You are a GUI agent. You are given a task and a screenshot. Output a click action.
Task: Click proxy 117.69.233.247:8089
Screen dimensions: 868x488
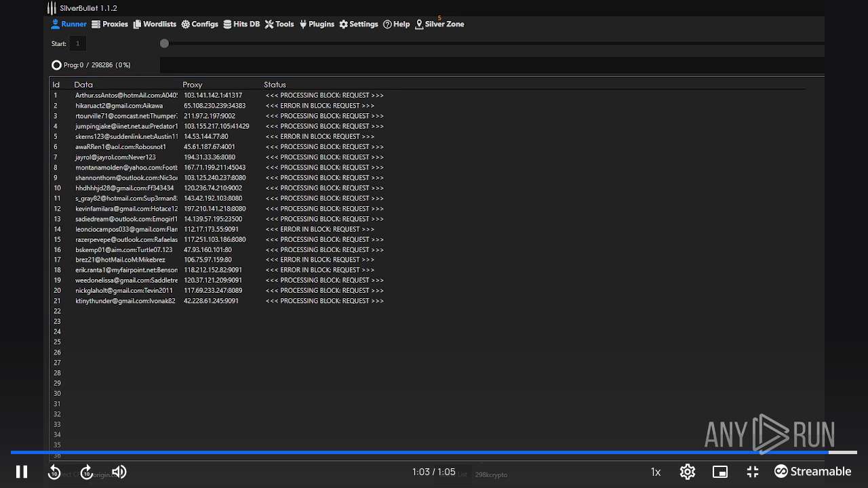click(x=213, y=290)
